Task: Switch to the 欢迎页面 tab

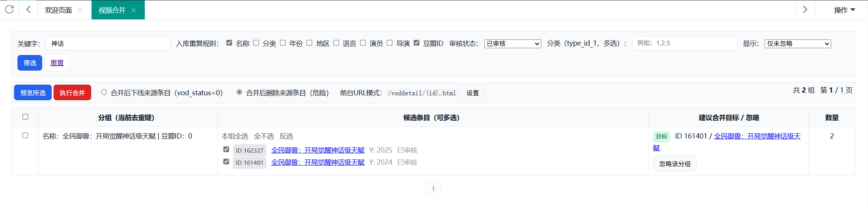Action: click(x=58, y=10)
